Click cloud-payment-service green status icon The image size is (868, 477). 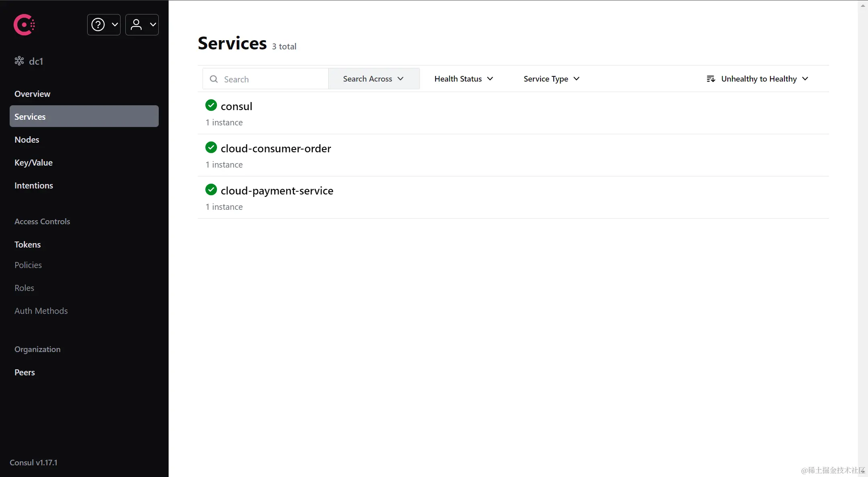pyautogui.click(x=211, y=190)
